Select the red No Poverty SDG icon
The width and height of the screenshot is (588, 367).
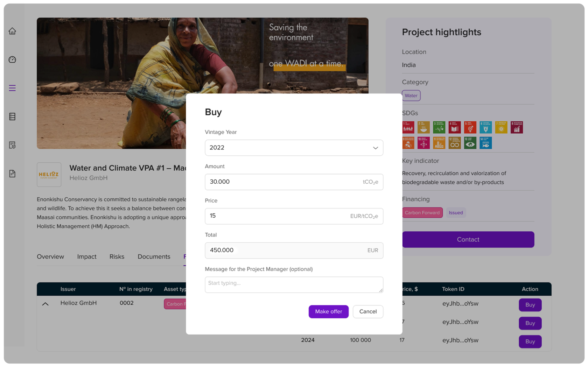[408, 127]
